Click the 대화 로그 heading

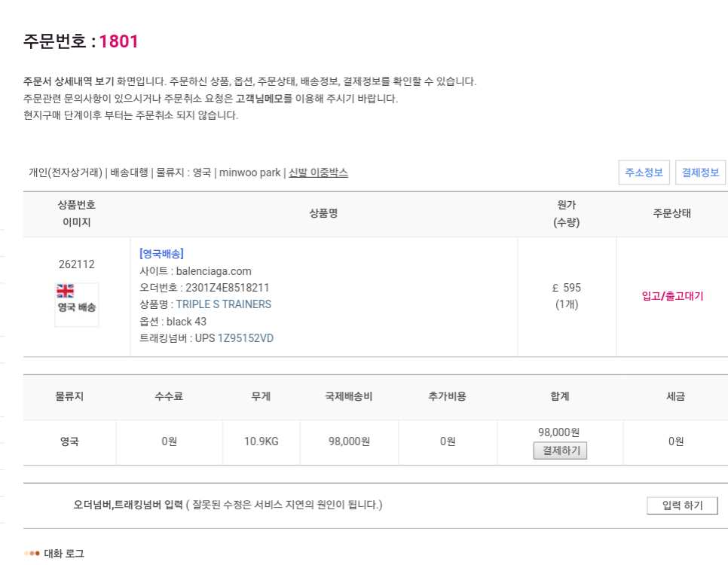click(64, 554)
